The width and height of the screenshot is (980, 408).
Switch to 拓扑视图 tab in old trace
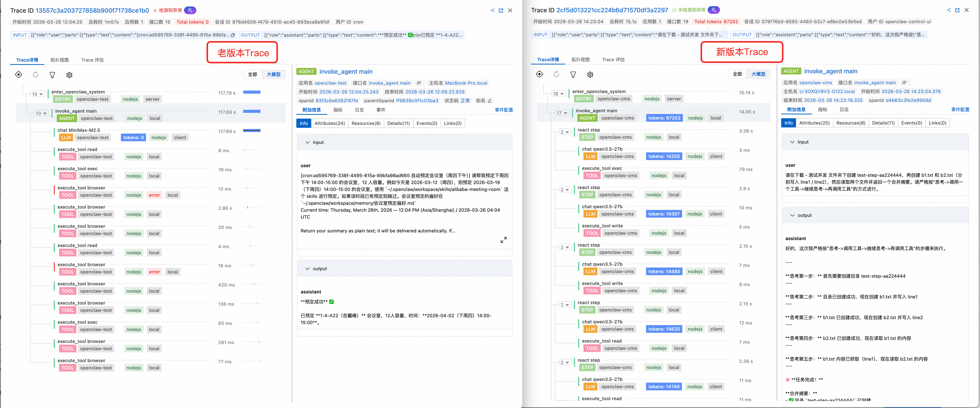pos(60,60)
